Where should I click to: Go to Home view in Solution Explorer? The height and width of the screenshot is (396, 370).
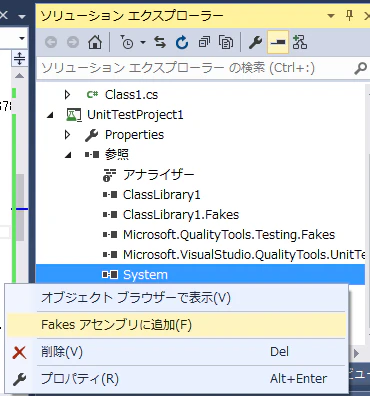tap(95, 42)
